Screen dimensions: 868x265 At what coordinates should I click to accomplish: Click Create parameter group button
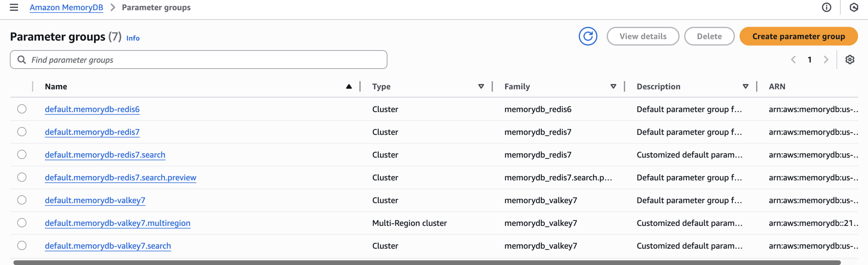pyautogui.click(x=799, y=36)
